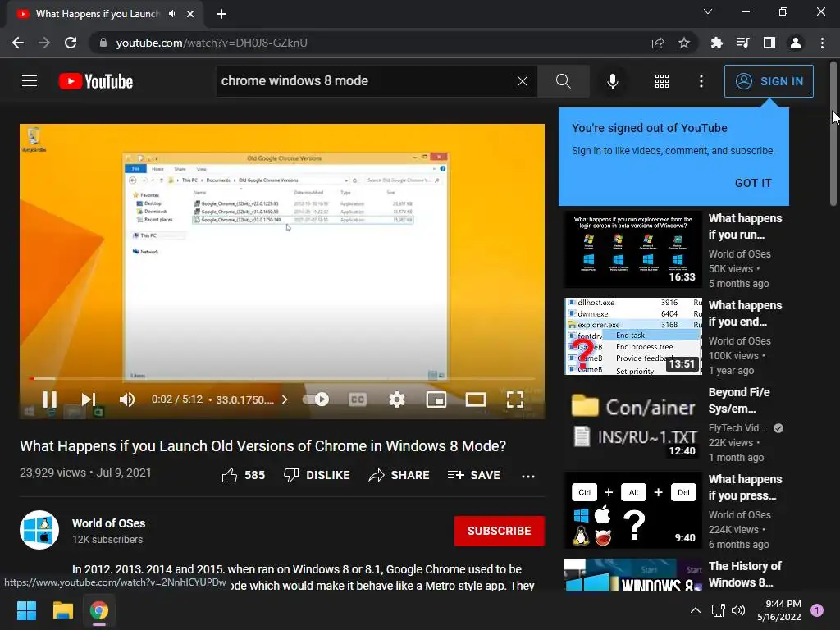Open the video titled What happens if you run…

(745, 226)
